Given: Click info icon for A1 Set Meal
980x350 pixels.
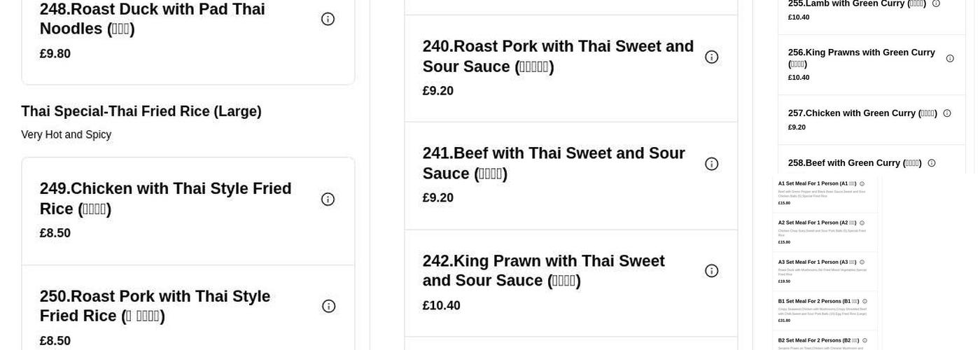Looking at the screenshot, I should coord(862,184).
